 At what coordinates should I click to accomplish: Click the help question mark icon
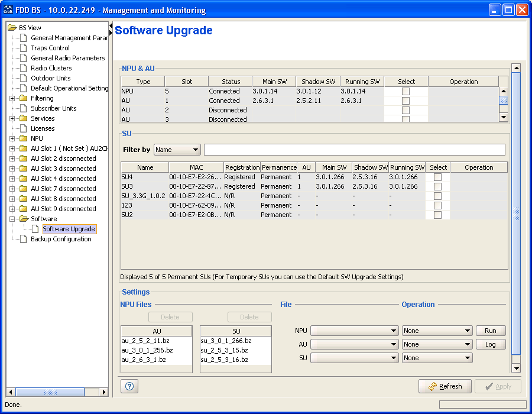click(x=129, y=386)
